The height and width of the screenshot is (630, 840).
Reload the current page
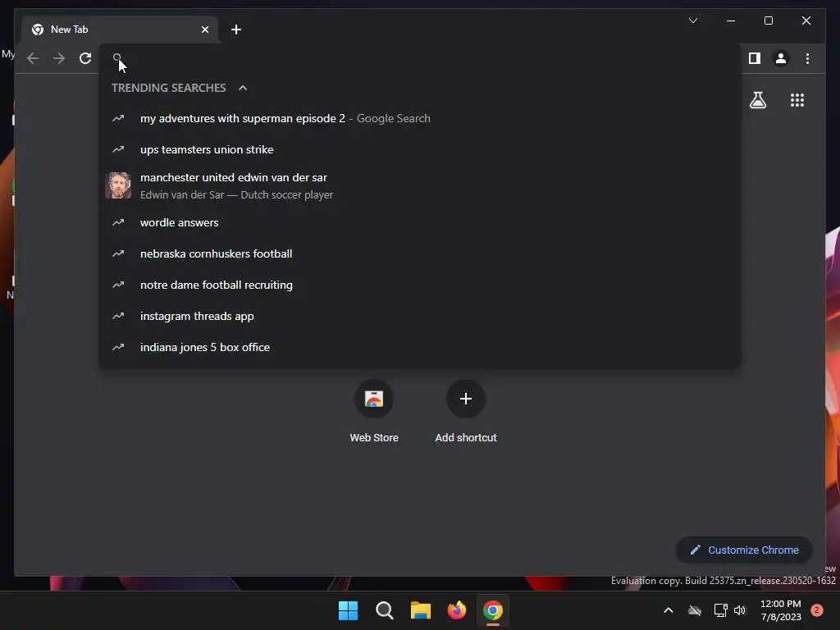click(x=85, y=58)
